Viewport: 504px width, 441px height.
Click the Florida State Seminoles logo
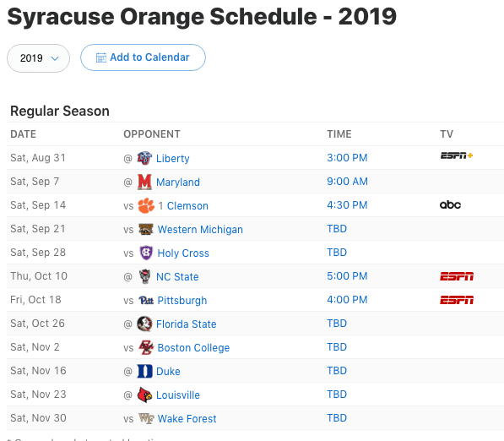coord(144,324)
